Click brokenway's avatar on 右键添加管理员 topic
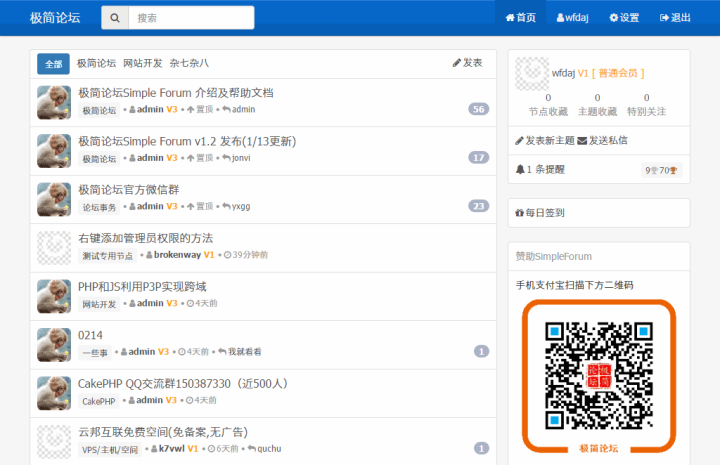 tap(54, 248)
